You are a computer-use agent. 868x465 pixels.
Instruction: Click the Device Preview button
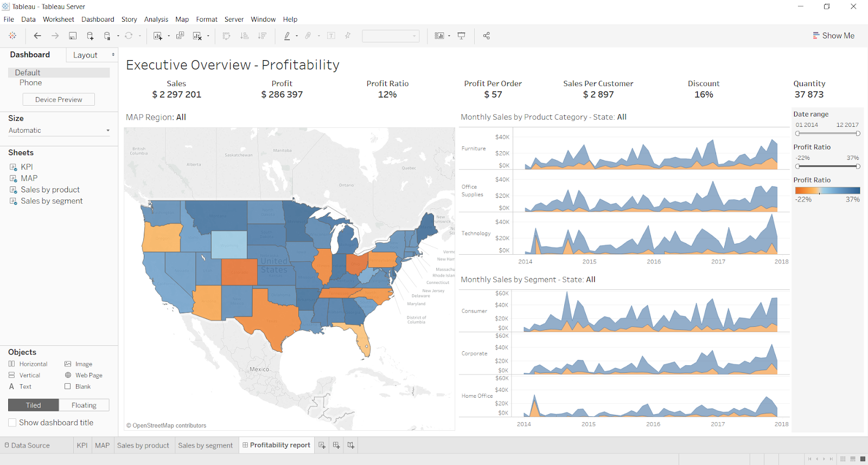[x=59, y=100]
